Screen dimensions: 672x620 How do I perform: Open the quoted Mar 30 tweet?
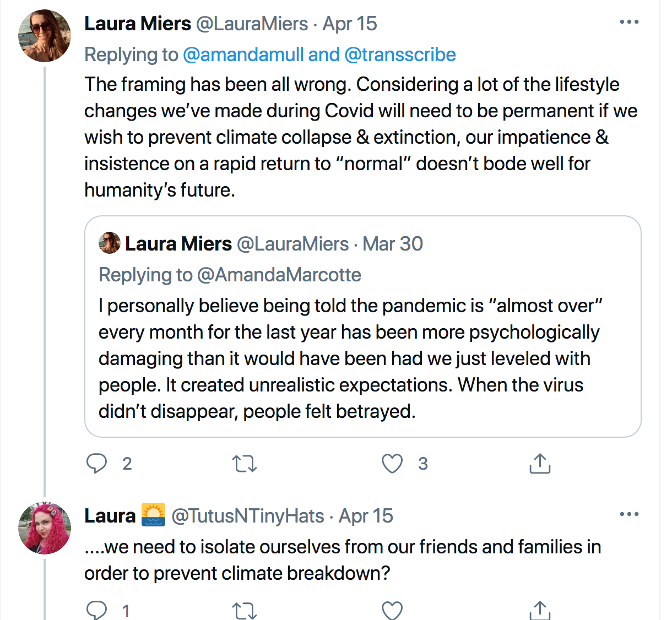pos(362,358)
